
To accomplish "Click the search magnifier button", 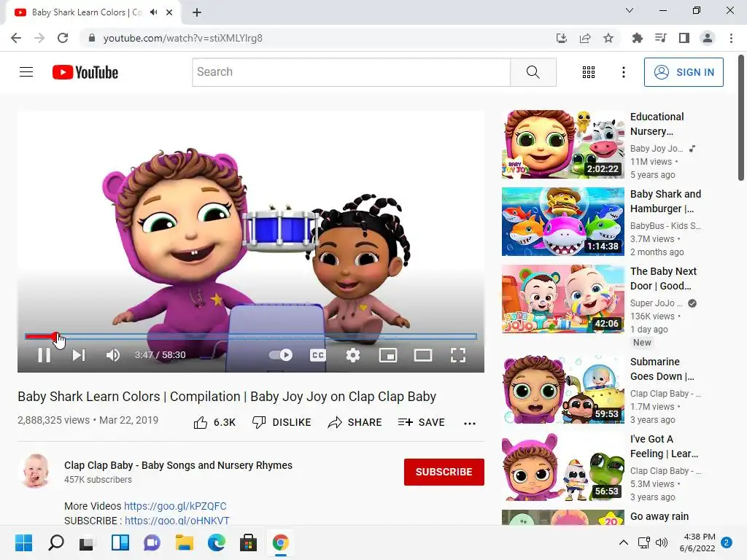I will [x=533, y=72].
